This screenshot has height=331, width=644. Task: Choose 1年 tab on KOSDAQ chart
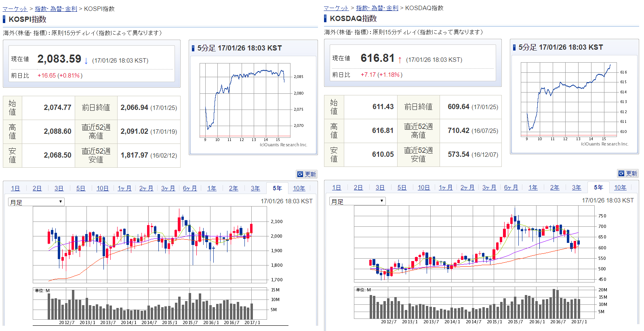[x=533, y=188]
